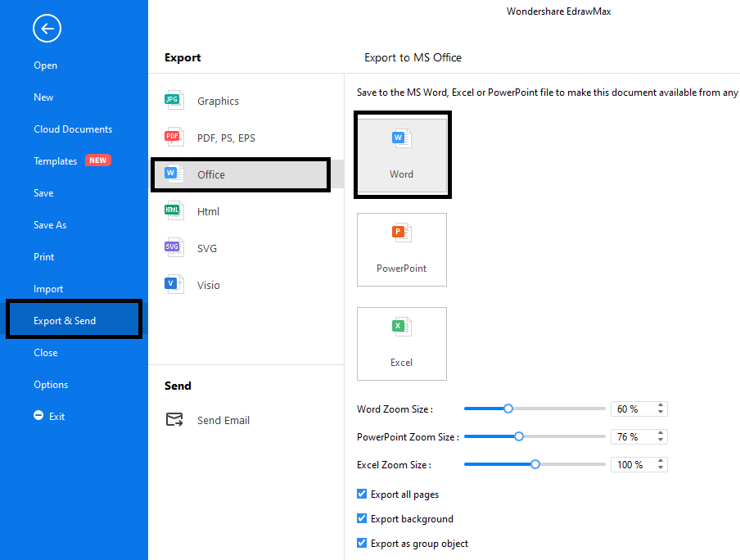
Task: Choose Save As in the sidebar
Action: tap(50, 225)
